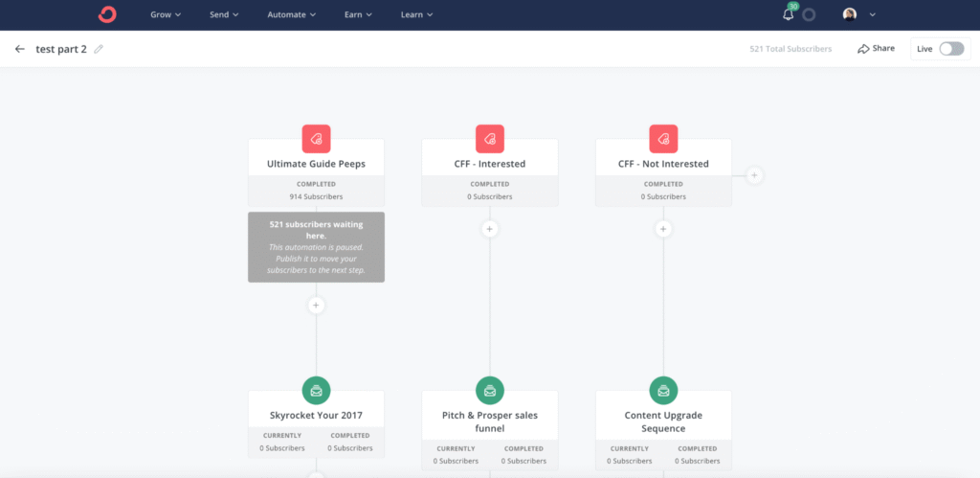Click the Content Upgrade Sequence email icon
The height and width of the screenshot is (478, 980).
[x=663, y=390]
